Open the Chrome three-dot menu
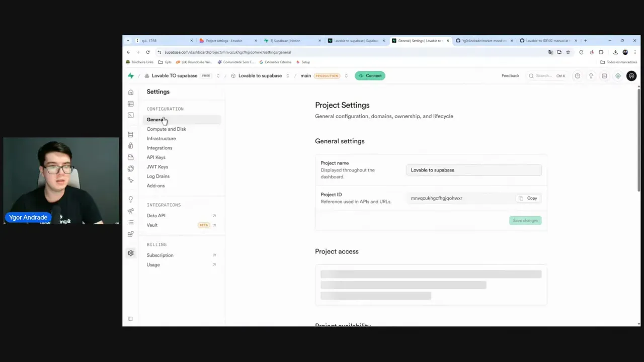Image resolution: width=644 pixels, height=362 pixels. [635, 52]
